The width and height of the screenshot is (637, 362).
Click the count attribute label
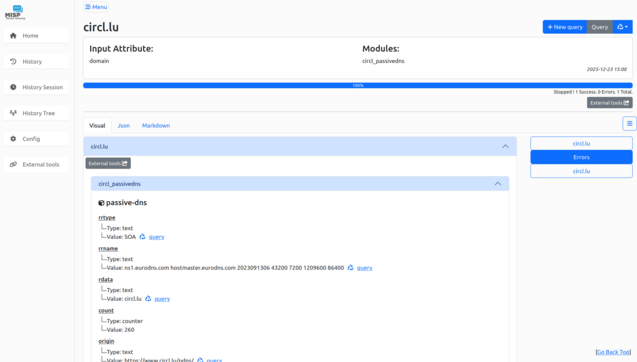(106, 310)
